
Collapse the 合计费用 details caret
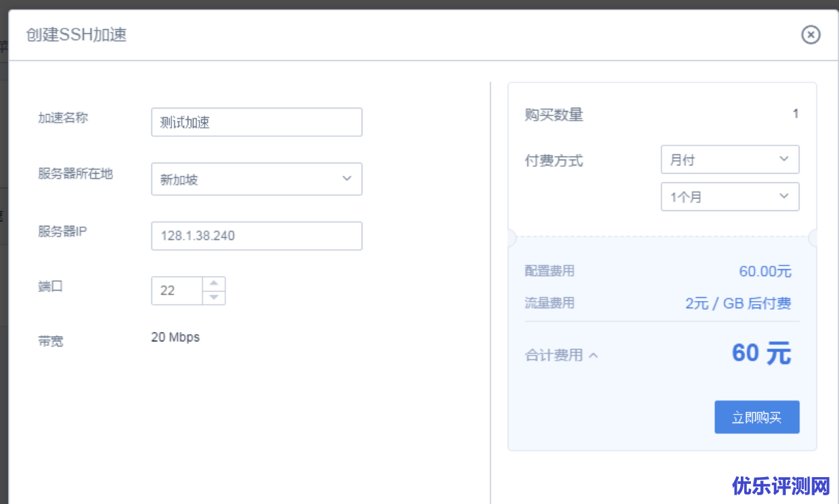click(593, 355)
